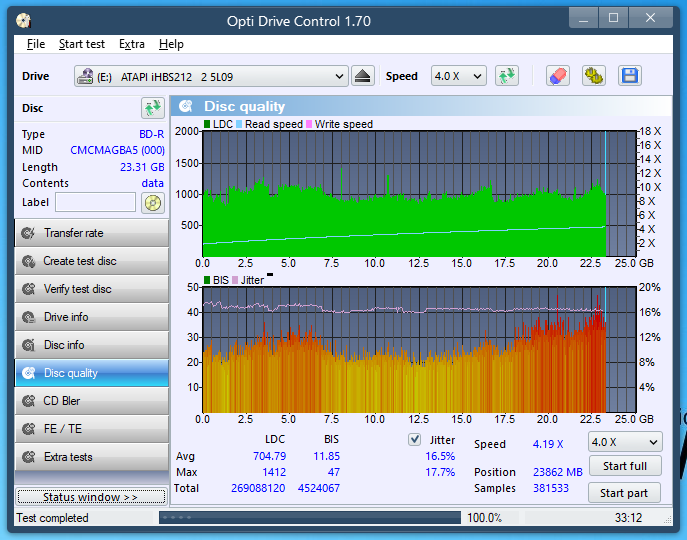Open the drive selection dropdown

click(x=211, y=76)
